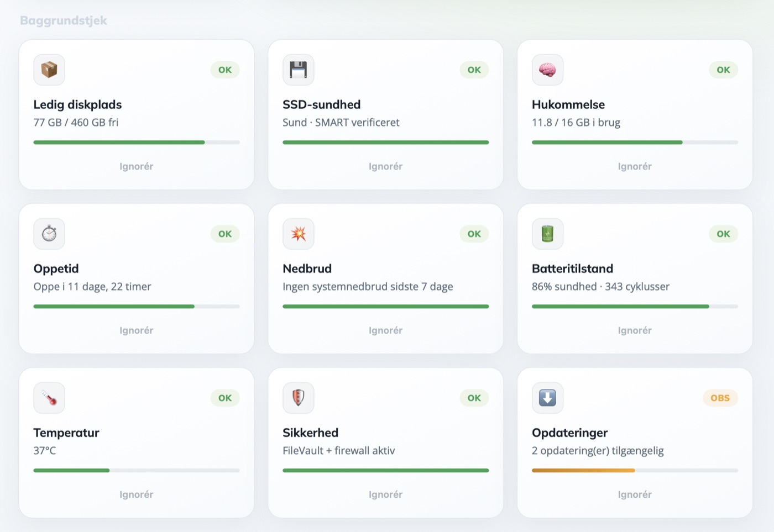The height and width of the screenshot is (532, 774).
Task: Open the Sikkerhed card title
Action: pos(311,433)
